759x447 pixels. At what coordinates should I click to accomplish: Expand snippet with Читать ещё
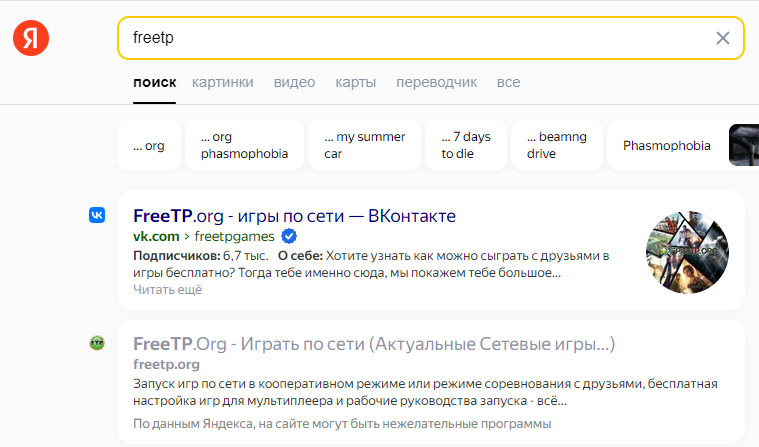tap(167, 290)
